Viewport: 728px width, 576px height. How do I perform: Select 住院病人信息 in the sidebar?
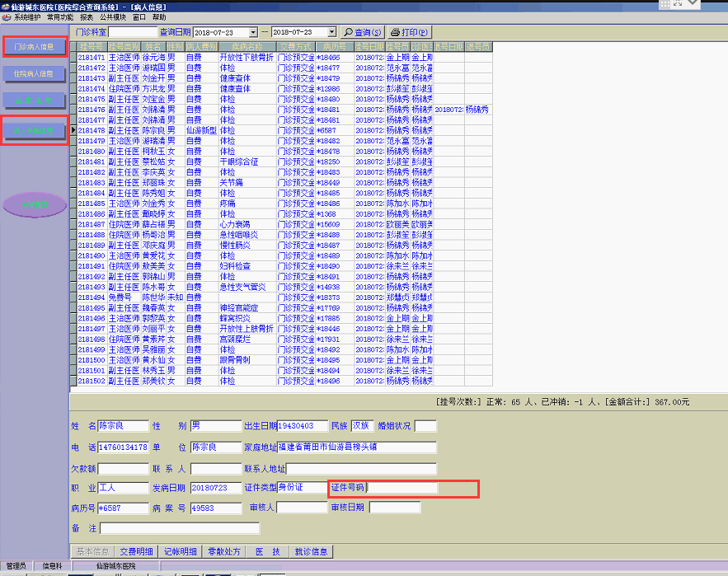[34, 73]
